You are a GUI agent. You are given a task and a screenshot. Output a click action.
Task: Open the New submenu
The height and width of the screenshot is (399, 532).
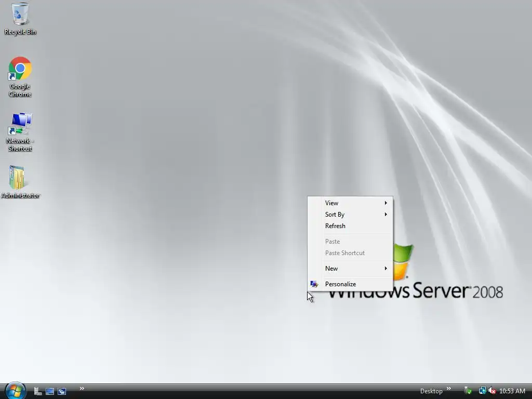tap(350, 269)
